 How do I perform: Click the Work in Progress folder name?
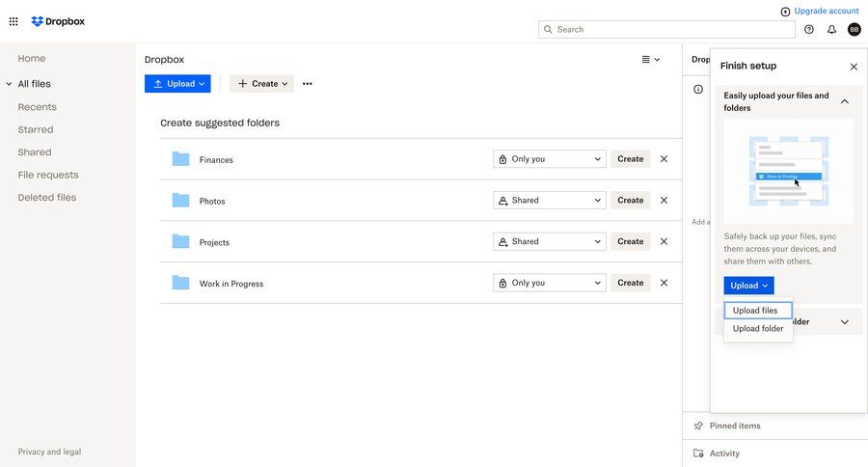click(231, 284)
